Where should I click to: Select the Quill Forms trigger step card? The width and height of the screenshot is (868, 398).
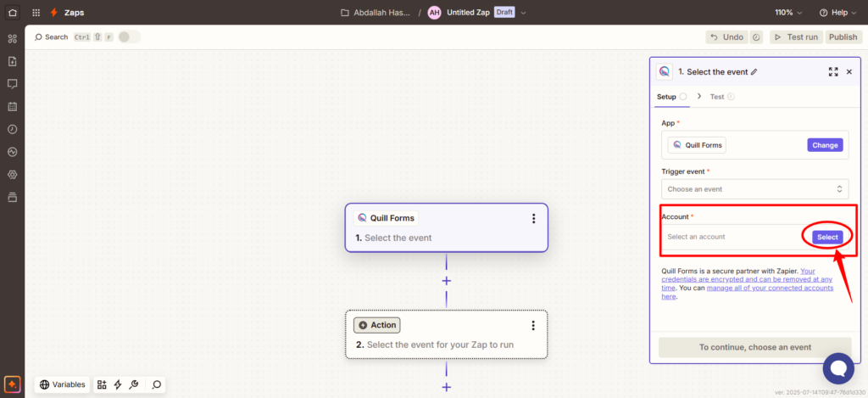tap(446, 227)
